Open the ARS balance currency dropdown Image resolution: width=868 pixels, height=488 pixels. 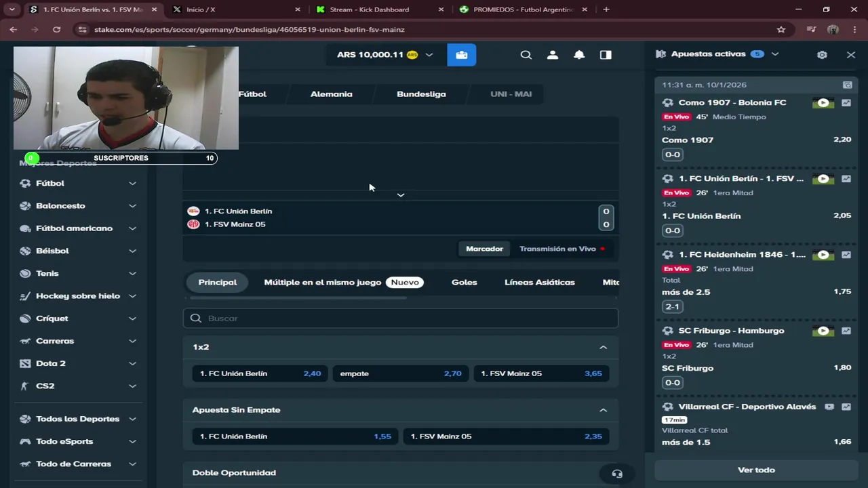[x=429, y=55]
